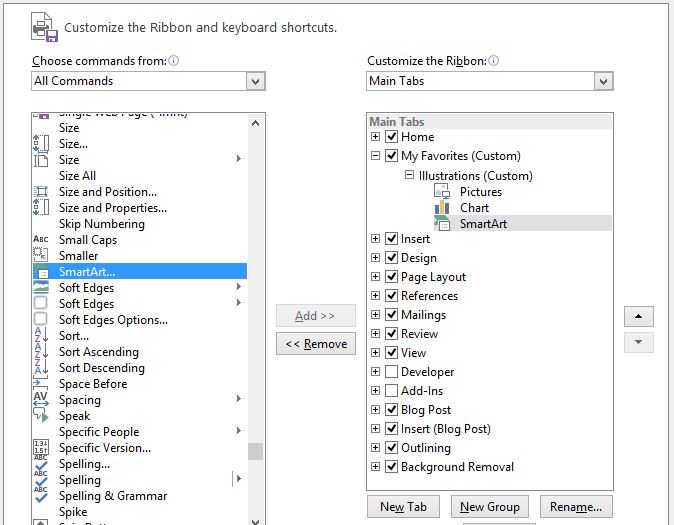
Task: Click the New Group button
Action: 489,507
